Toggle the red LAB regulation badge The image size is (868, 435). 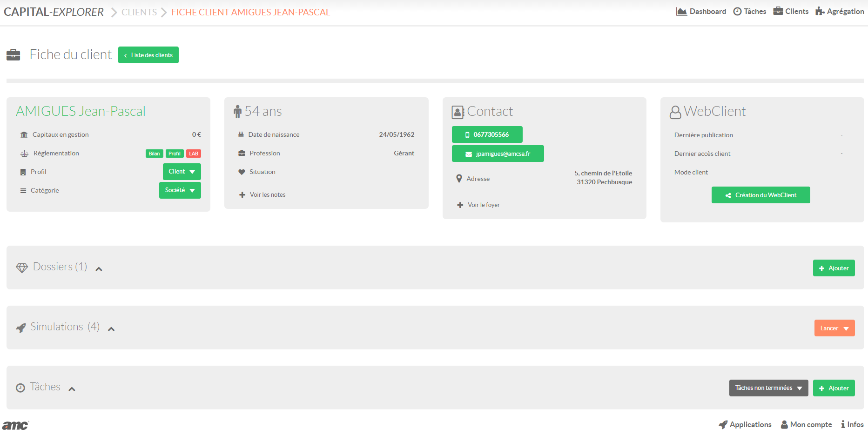194,154
